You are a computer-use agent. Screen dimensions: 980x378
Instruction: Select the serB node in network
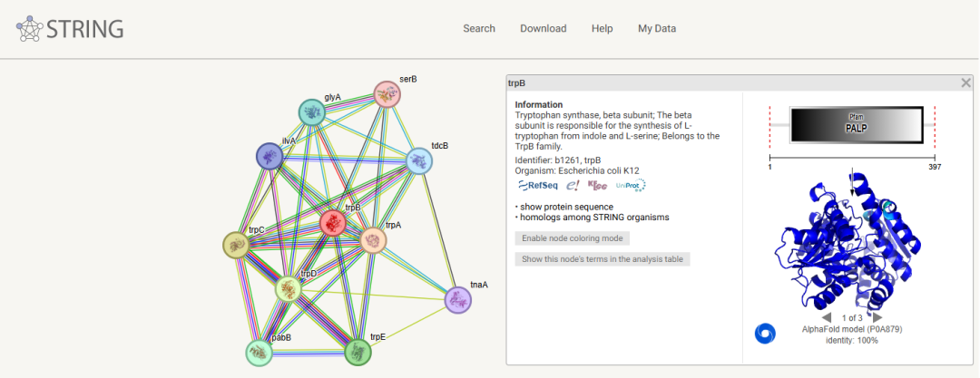[x=387, y=94]
